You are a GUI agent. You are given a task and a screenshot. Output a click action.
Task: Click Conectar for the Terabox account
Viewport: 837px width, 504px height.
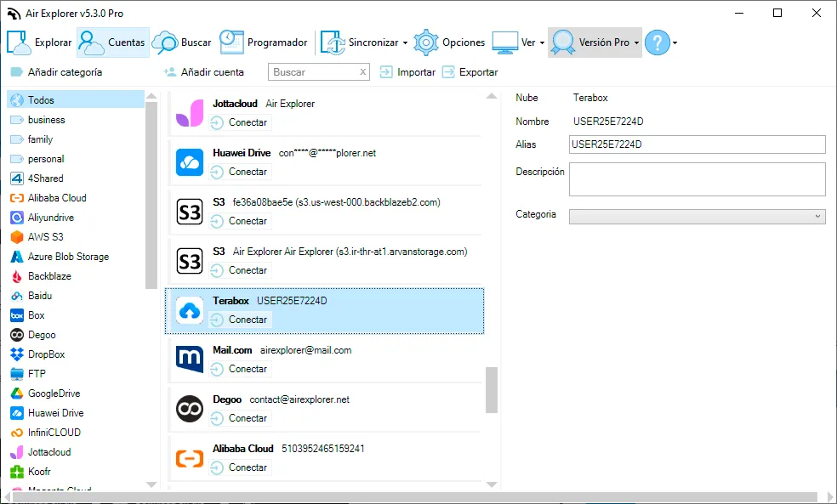[240, 320]
